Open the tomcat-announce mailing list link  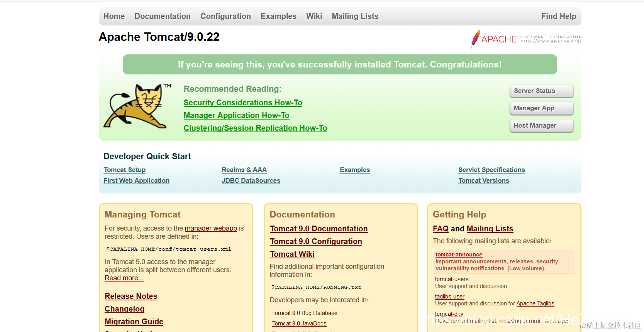[x=459, y=254]
